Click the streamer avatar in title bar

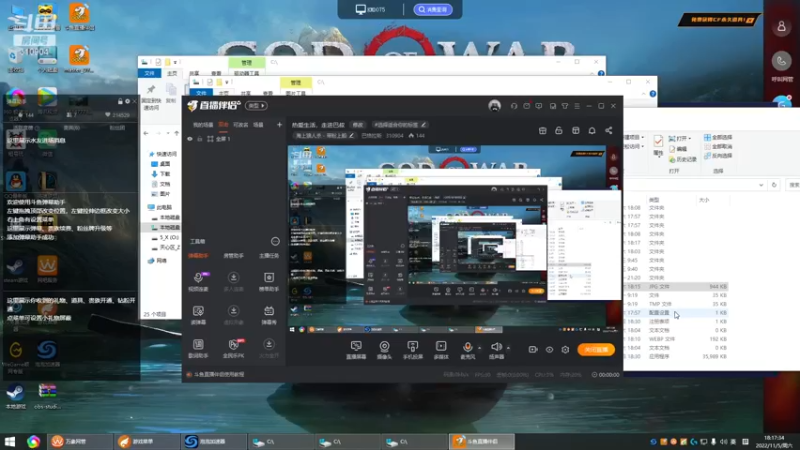pos(494,106)
